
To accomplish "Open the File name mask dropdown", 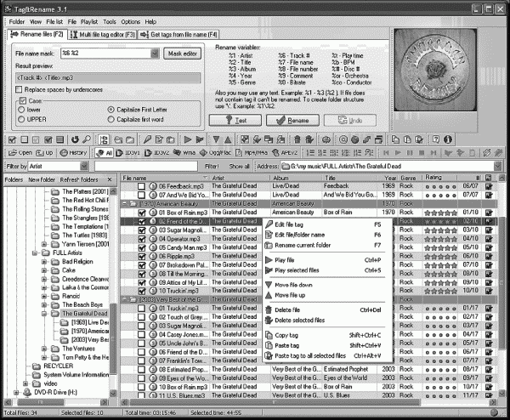I will tap(154, 53).
